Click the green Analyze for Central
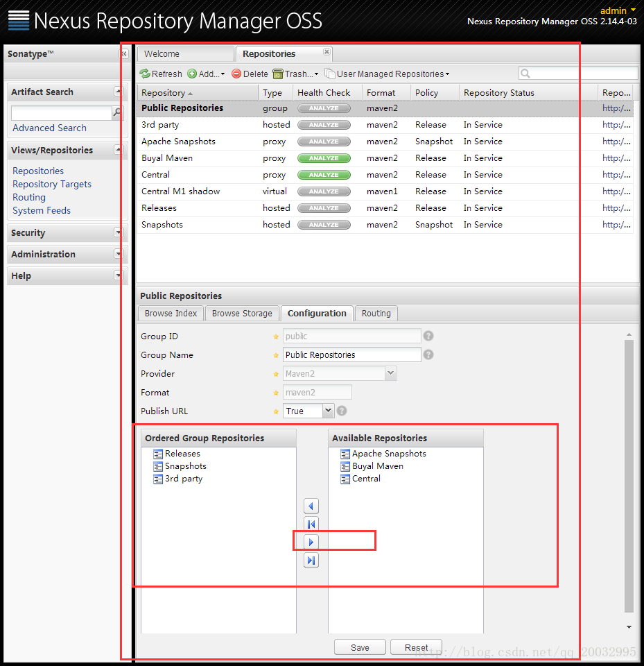This screenshot has height=666, width=644. tap(324, 175)
